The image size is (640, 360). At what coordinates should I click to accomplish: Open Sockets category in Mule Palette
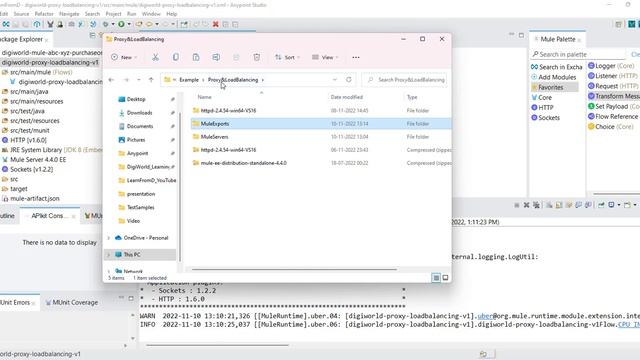(x=546, y=118)
